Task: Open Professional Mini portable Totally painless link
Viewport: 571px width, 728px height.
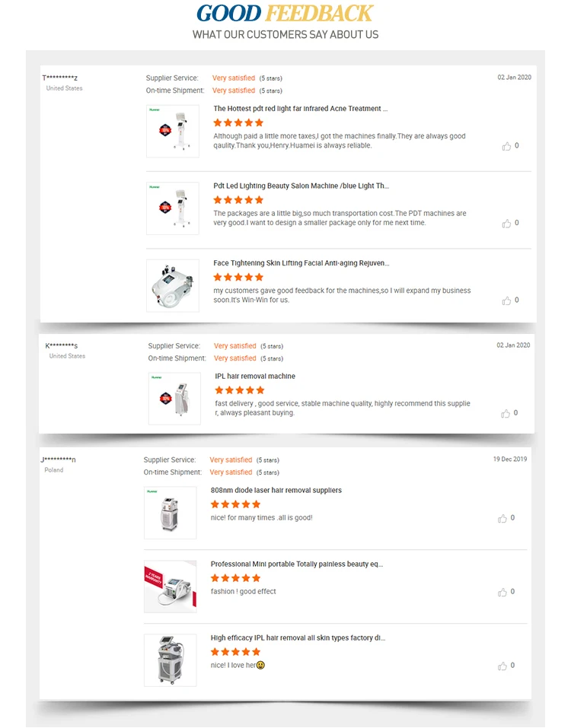Action: tap(297, 564)
